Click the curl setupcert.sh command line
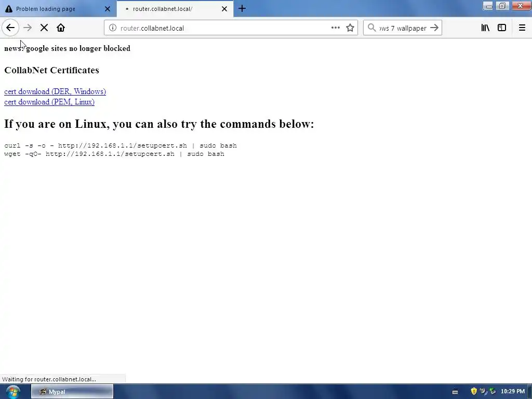 [x=121, y=145]
